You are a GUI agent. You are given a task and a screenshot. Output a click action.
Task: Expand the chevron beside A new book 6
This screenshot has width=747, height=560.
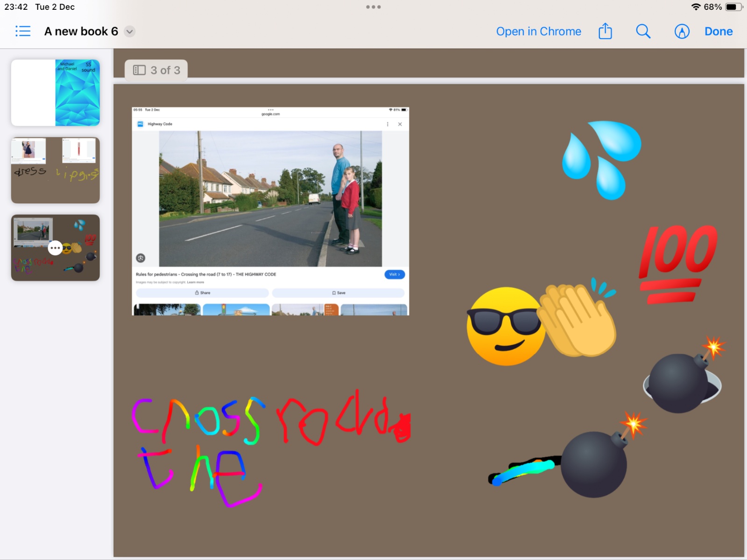click(130, 32)
